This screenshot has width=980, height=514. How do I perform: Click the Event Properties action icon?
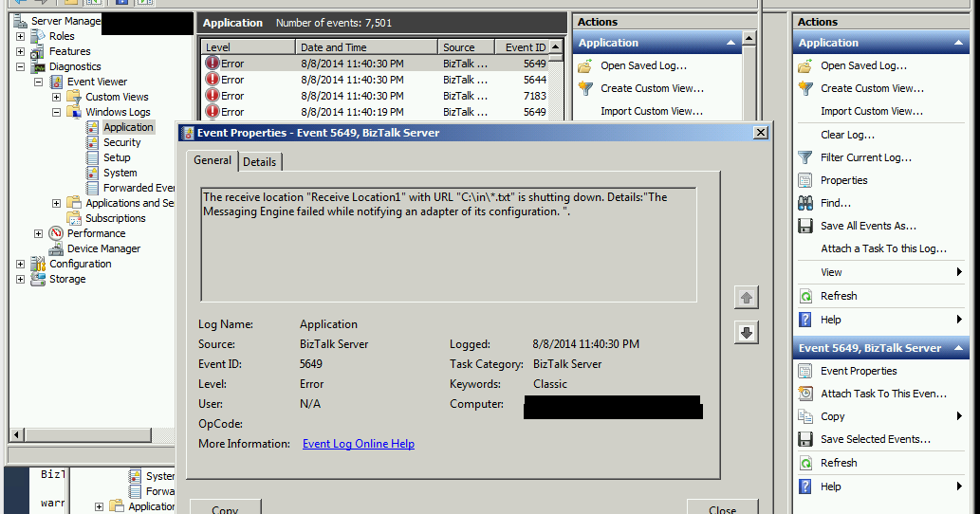tap(805, 371)
